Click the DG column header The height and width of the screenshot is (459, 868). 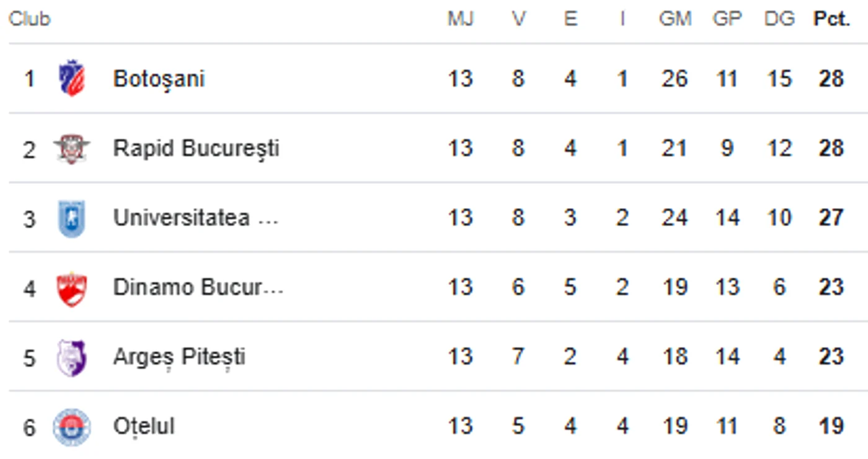[x=779, y=19]
